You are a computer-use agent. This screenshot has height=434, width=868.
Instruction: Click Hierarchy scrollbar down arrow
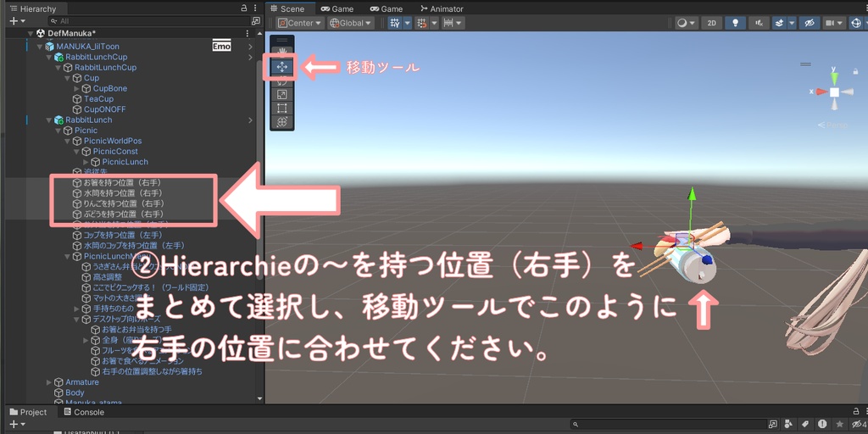(x=259, y=398)
